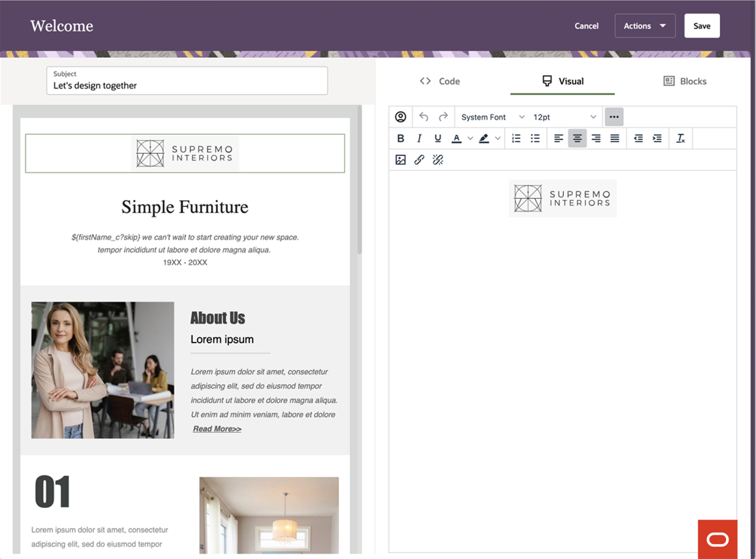756x559 pixels.
Task: Click the red Oracle logo button
Action: (717, 539)
